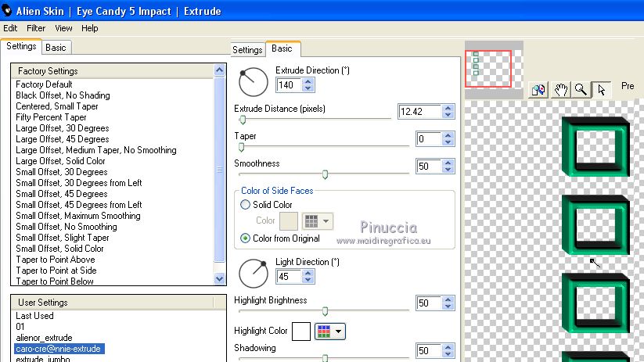
Task: Increase Light Direction with the up stepper
Action: point(308,274)
